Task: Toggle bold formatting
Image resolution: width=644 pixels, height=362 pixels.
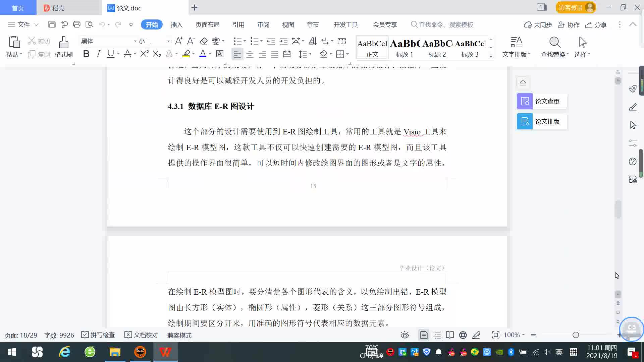Action: [86, 54]
